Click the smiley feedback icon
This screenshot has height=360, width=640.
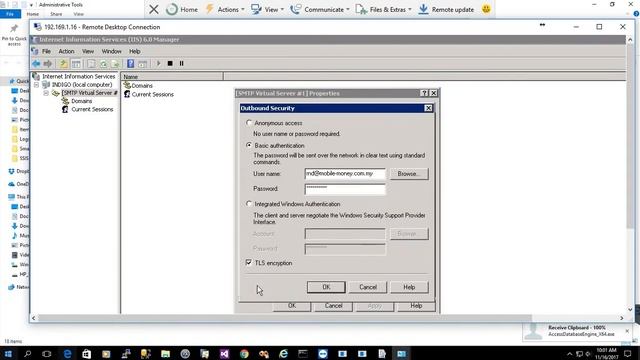point(486,9)
